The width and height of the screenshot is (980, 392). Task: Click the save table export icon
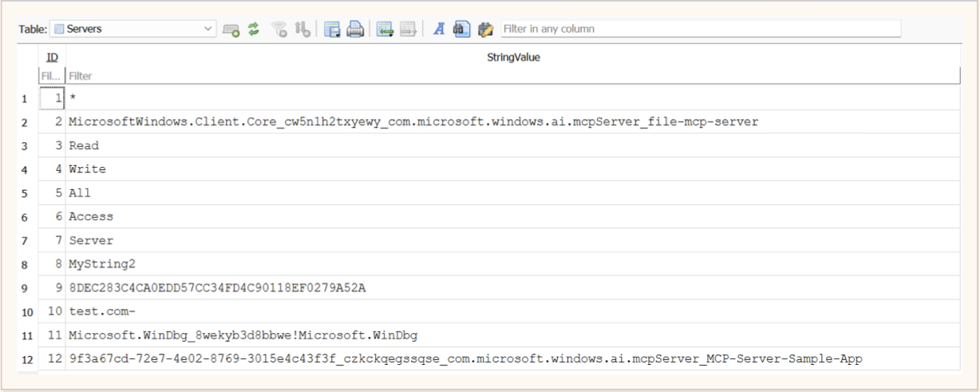(332, 30)
